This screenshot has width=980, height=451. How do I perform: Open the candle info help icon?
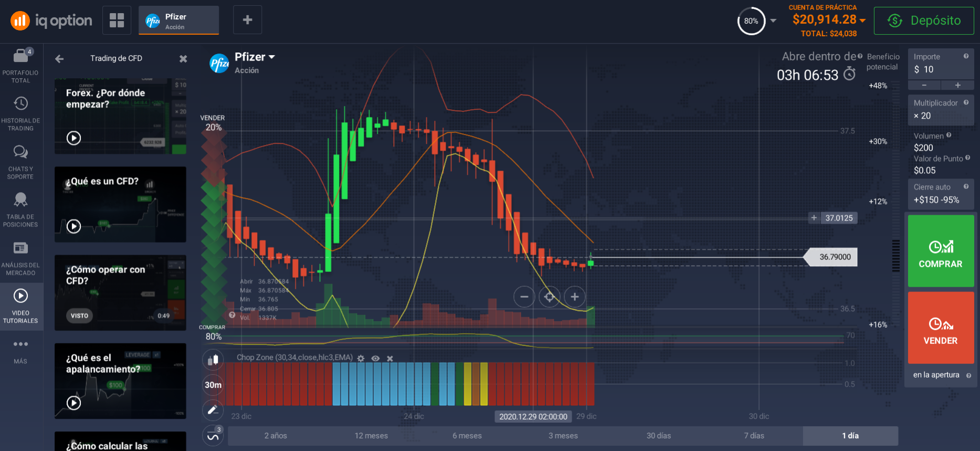point(232,315)
